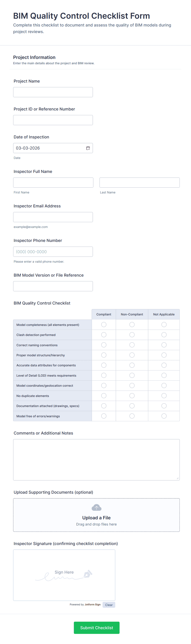191x644 pixels.
Task: Click the cloud upload icon
Action: point(97,507)
